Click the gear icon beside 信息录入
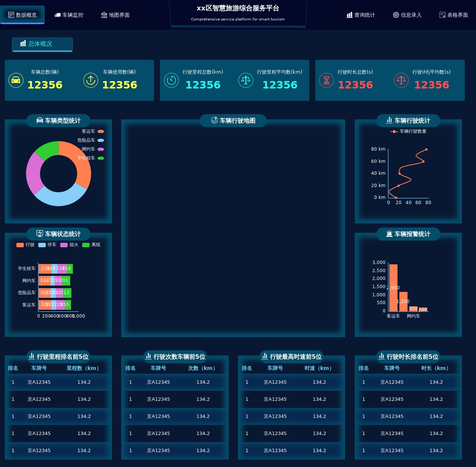This screenshot has width=476, height=467. click(x=396, y=15)
